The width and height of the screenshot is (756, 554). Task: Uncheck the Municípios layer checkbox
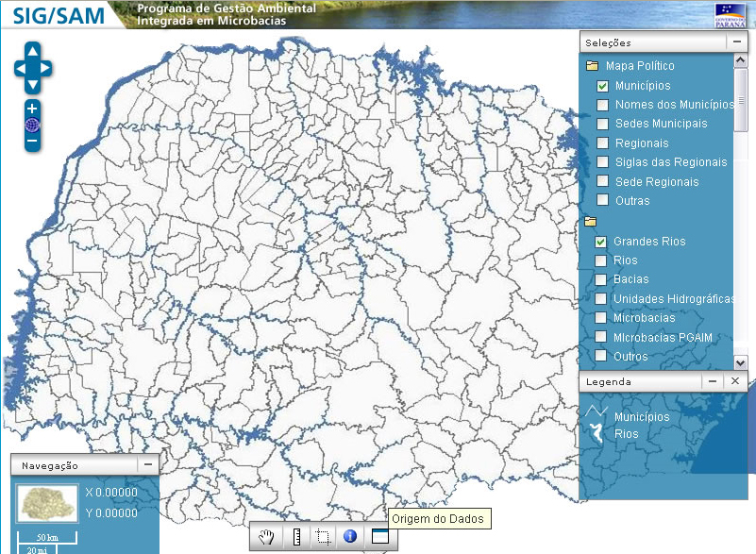602,86
